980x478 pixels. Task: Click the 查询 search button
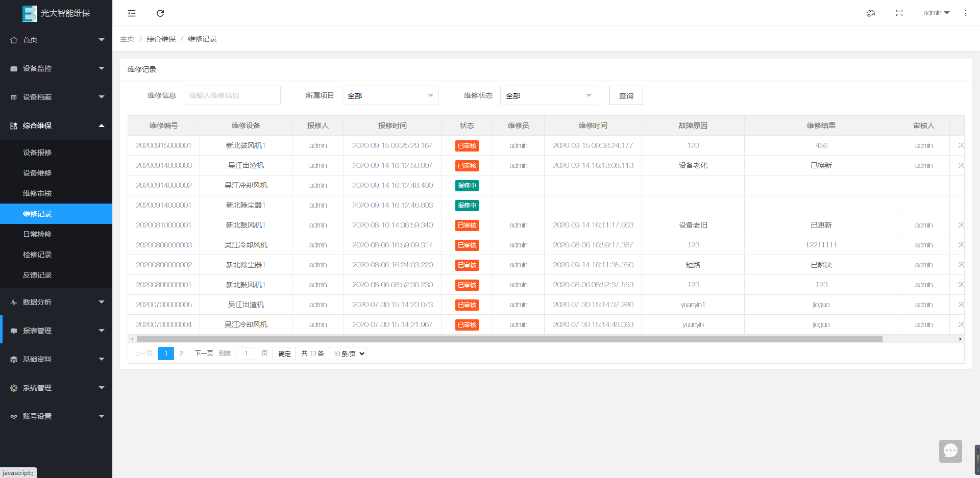(x=626, y=95)
